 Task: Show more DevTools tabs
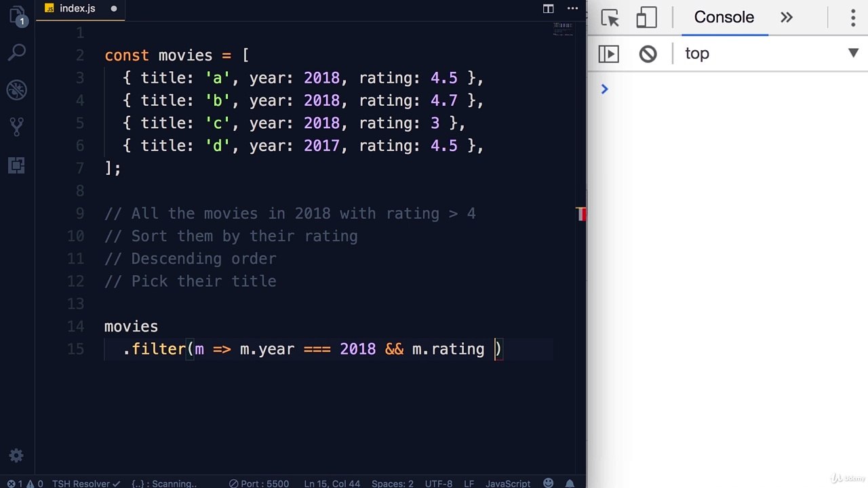point(787,18)
